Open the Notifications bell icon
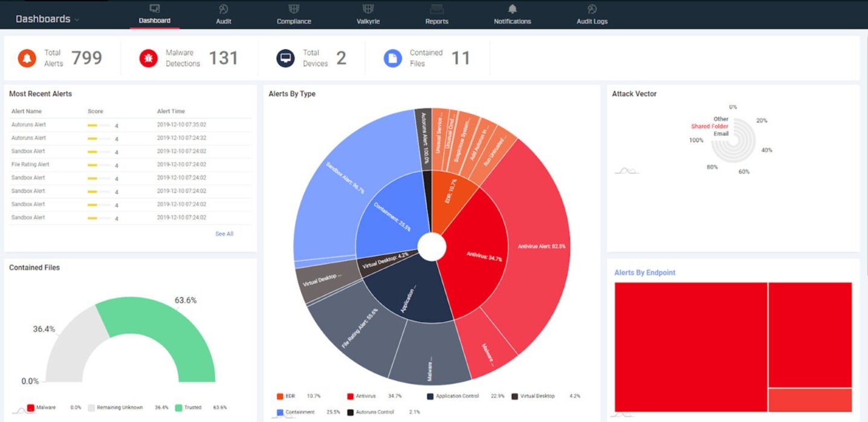 513,9
